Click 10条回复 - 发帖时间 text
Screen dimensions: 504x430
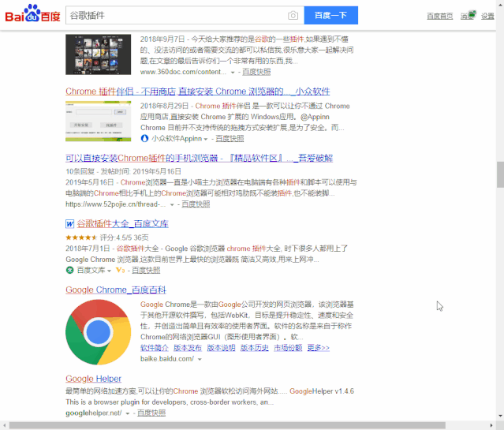click(x=123, y=171)
